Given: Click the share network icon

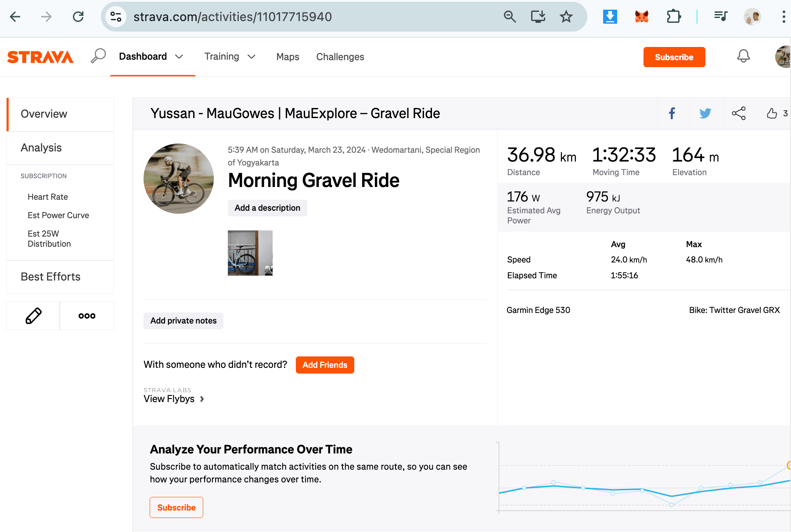Looking at the screenshot, I should click(x=739, y=113).
